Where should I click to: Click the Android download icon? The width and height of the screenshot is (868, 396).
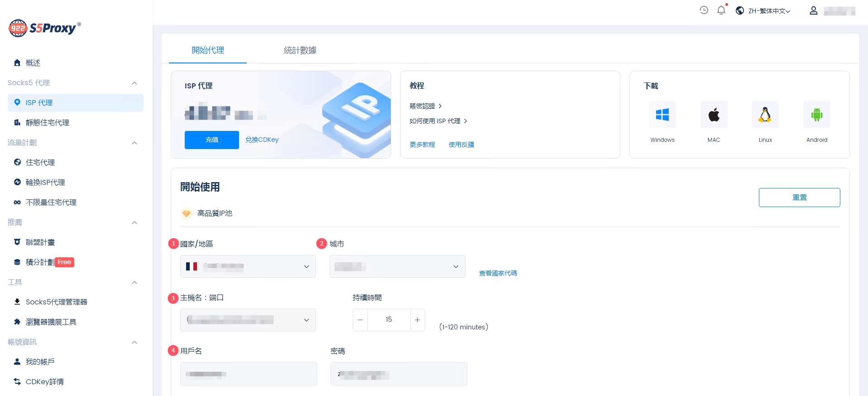coord(816,115)
